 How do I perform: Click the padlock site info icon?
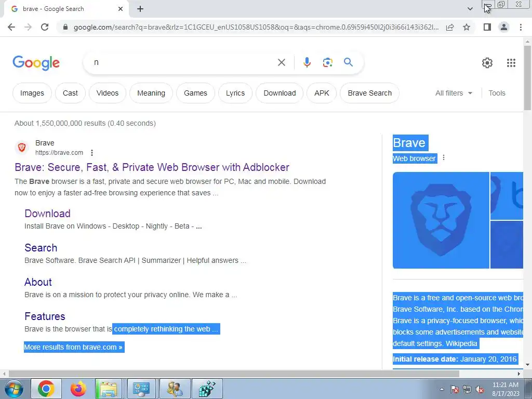tap(65, 27)
